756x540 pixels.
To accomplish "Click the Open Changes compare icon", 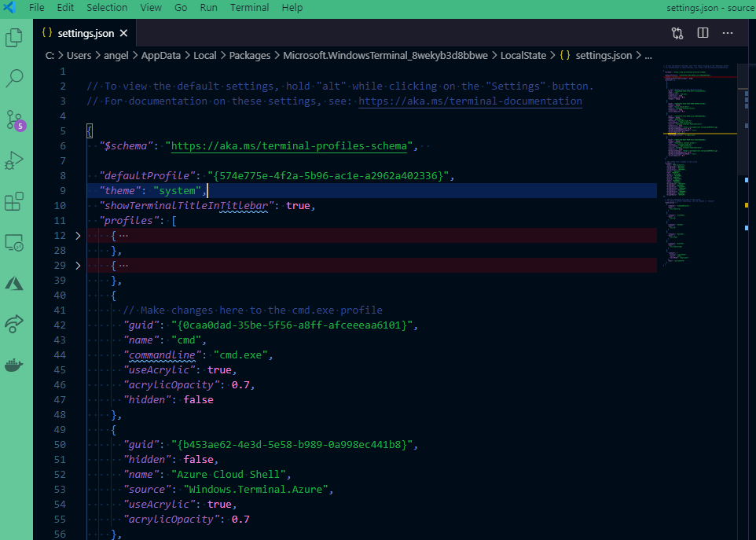I will pyautogui.click(x=677, y=33).
